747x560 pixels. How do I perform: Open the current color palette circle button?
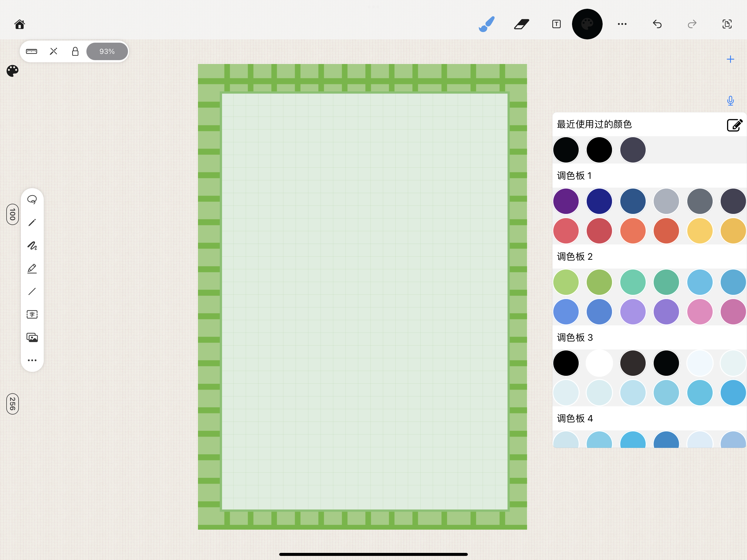[x=587, y=24]
